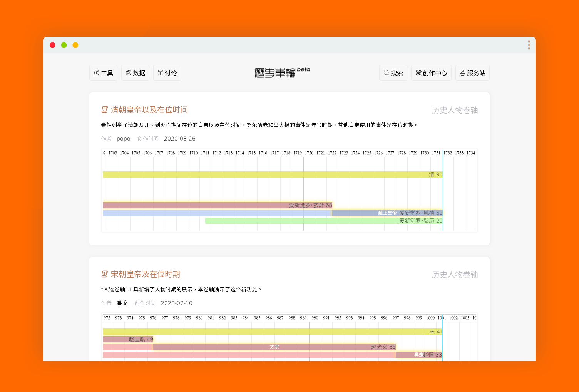The image size is (579, 392).
Task: Click year 976 on Song timeline axis
Action: pos(153,318)
